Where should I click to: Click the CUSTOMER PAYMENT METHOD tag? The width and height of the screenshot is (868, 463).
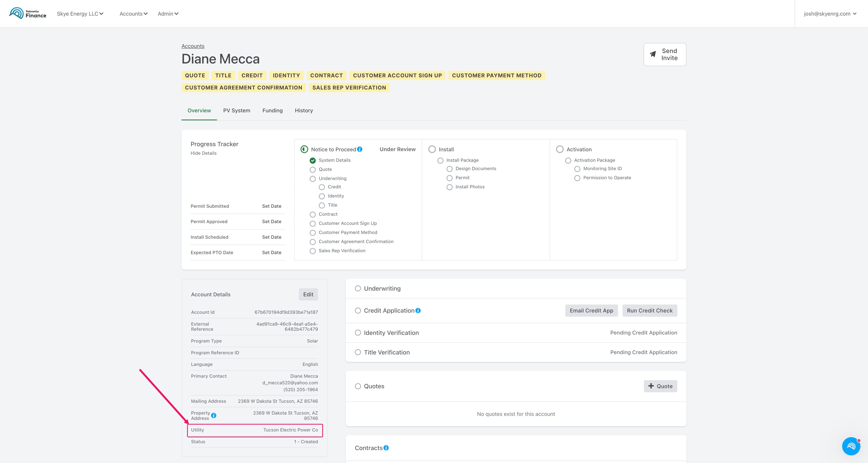(x=497, y=75)
